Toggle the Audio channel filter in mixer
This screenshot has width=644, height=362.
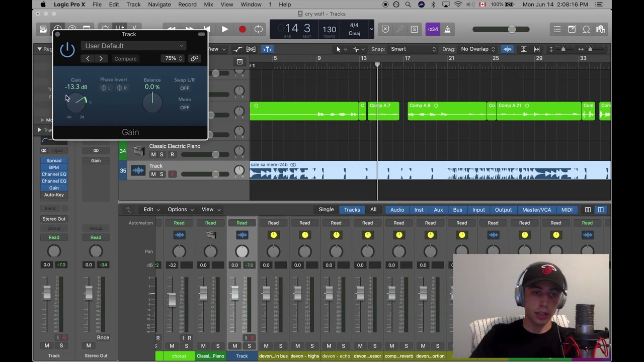[397, 210]
